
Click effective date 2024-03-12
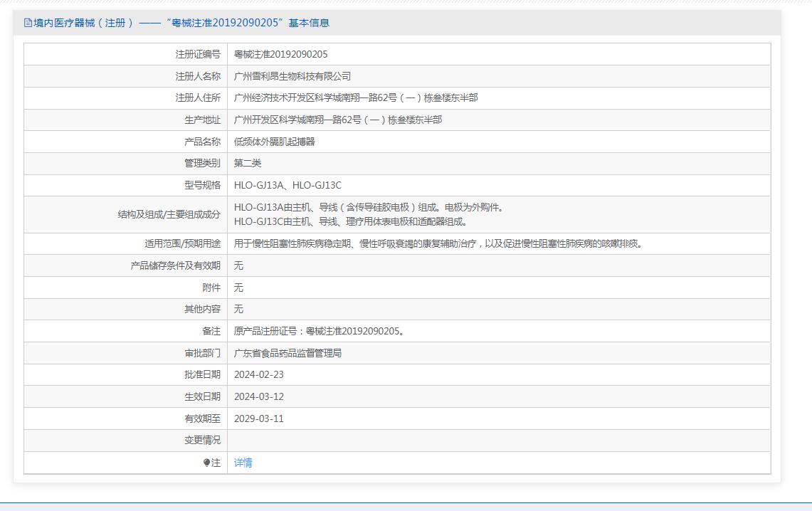coord(258,396)
